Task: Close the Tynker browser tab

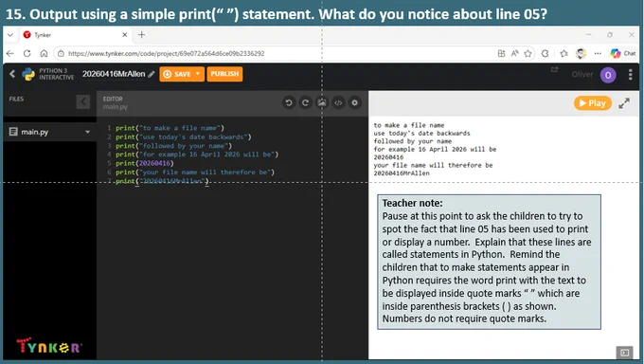Action: pyautogui.click(x=124, y=35)
